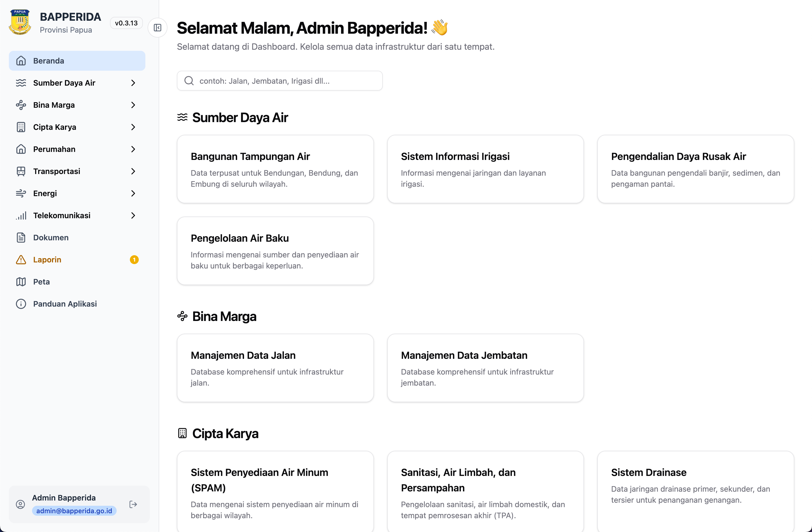Click the BAPPERIDA title text

[x=71, y=17]
